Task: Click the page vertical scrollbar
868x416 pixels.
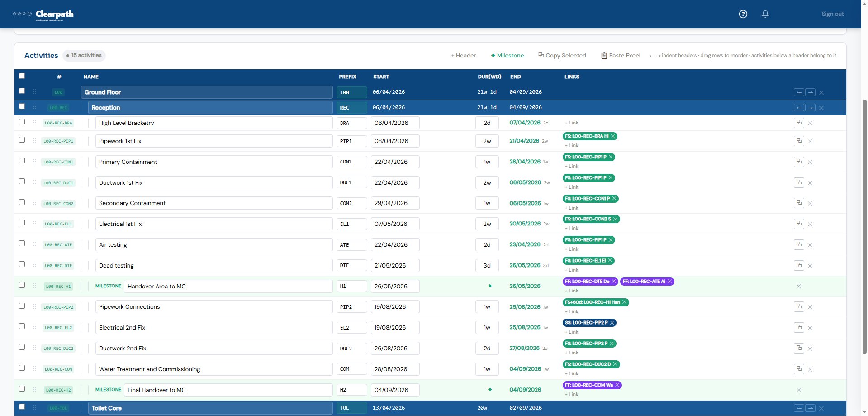Action: click(864, 226)
